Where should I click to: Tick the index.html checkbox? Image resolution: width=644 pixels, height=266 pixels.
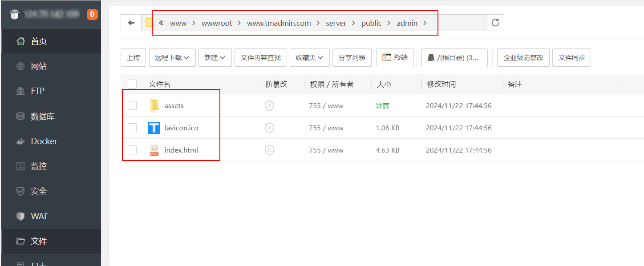pyautogui.click(x=132, y=150)
